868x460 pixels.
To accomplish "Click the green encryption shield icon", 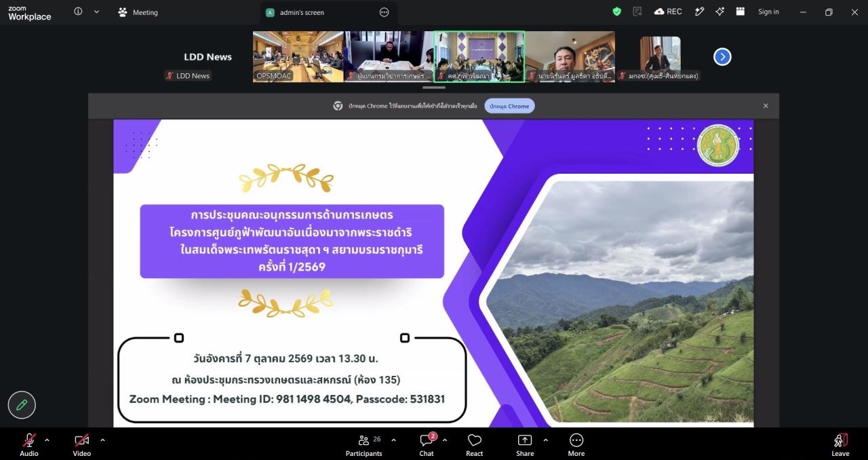I will click(x=616, y=12).
